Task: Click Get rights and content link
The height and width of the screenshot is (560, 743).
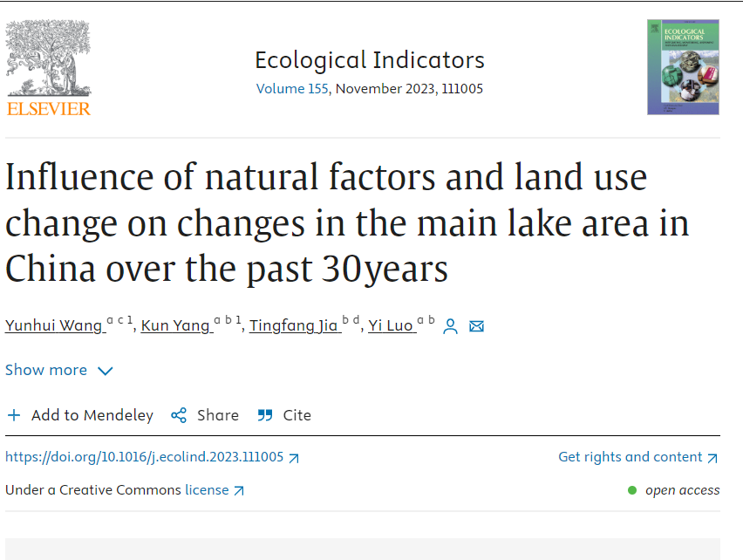Action: click(631, 457)
